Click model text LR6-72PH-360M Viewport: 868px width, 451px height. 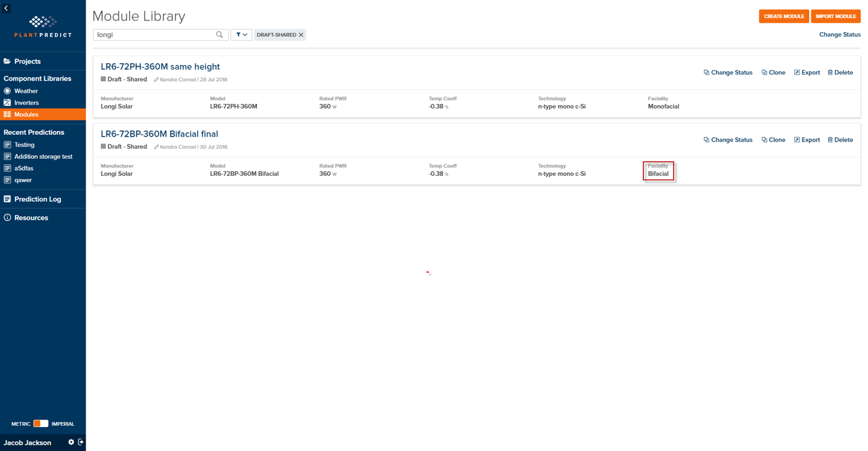pos(234,106)
